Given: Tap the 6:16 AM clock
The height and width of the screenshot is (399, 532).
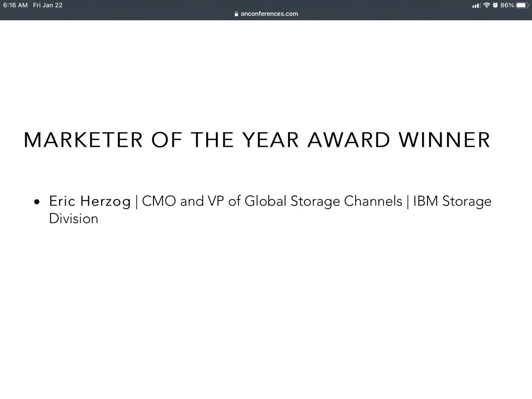Looking at the screenshot, I should pos(16,5).
